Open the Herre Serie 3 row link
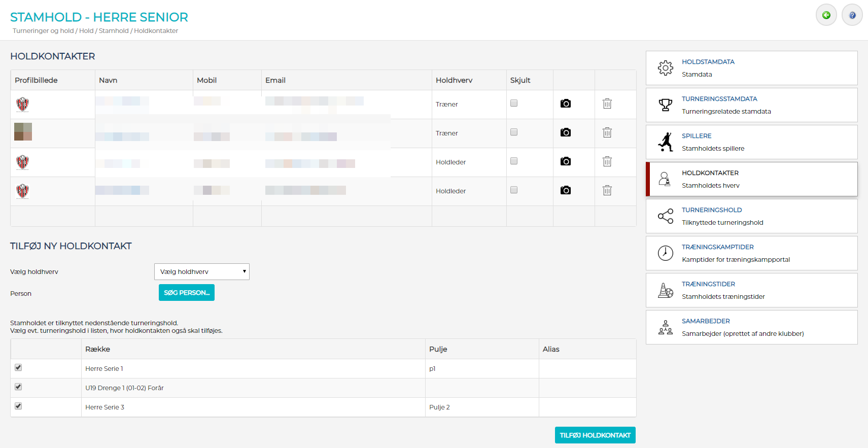The width and height of the screenshot is (868, 448). (x=105, y=407)
